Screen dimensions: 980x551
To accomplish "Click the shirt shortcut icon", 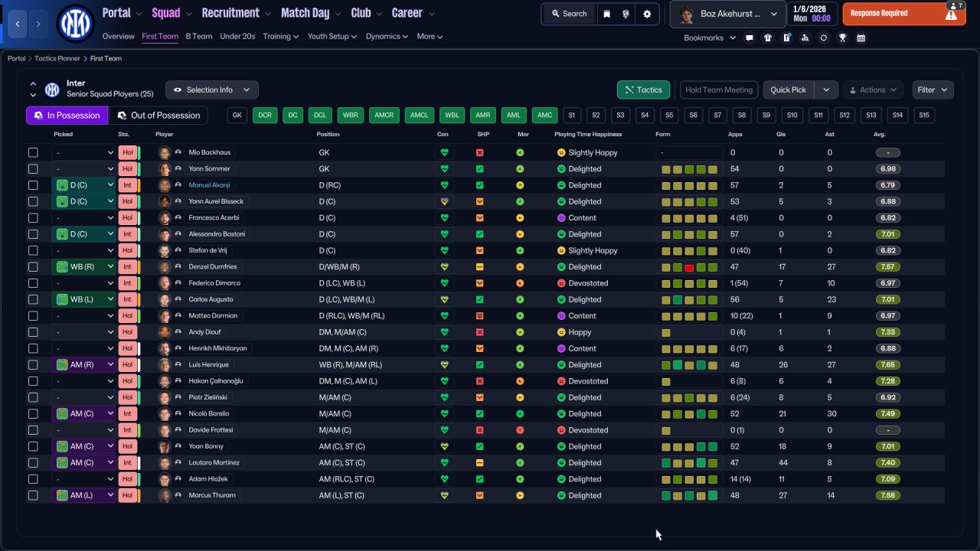I will [x=768, y=38].
